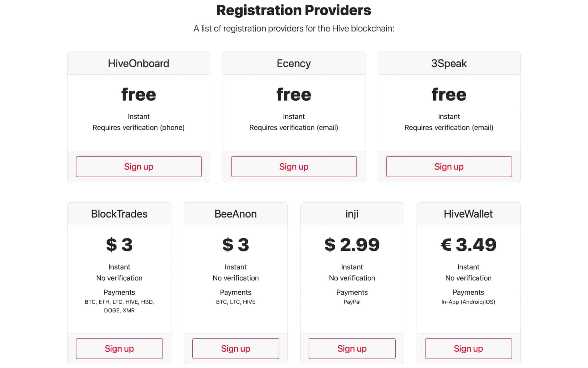Click the inji provider title

coord(352,214)
